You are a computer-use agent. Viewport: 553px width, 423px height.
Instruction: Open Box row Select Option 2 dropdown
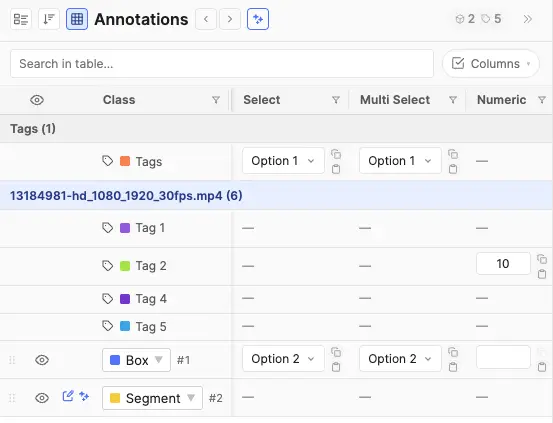pyautogui.click(x=283, y=359)
